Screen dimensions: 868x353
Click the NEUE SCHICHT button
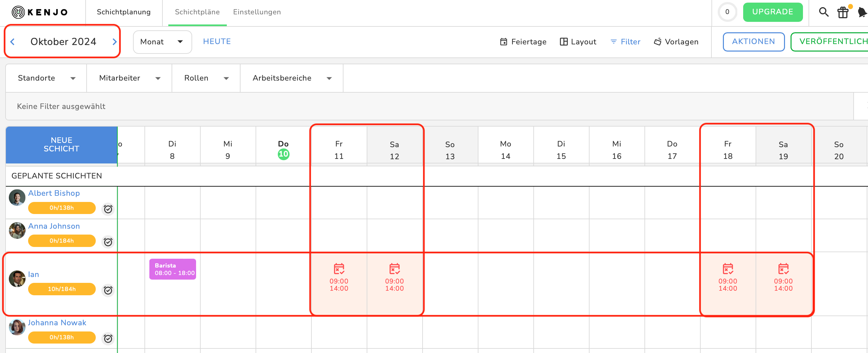[x=61, y=145]
